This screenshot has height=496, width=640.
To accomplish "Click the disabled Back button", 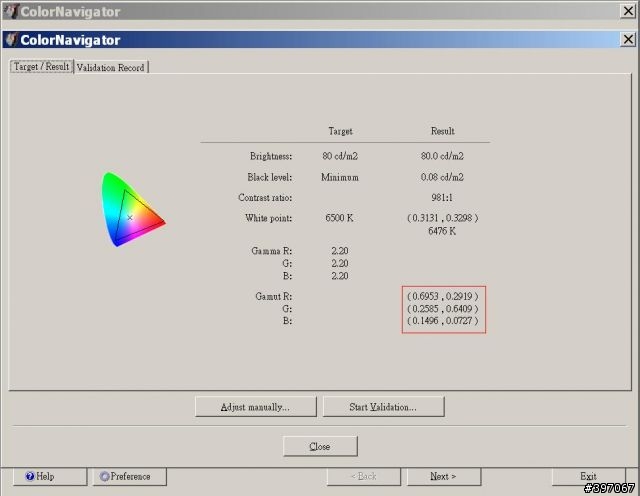I will [x=364, y=476].
